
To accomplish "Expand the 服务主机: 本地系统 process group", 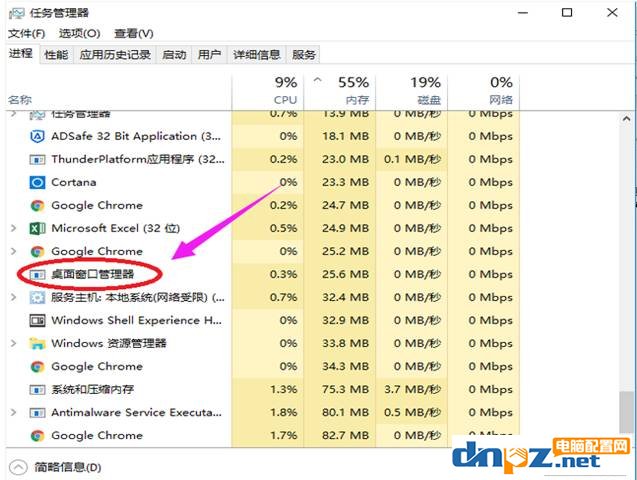I will [x=13, y=298].
